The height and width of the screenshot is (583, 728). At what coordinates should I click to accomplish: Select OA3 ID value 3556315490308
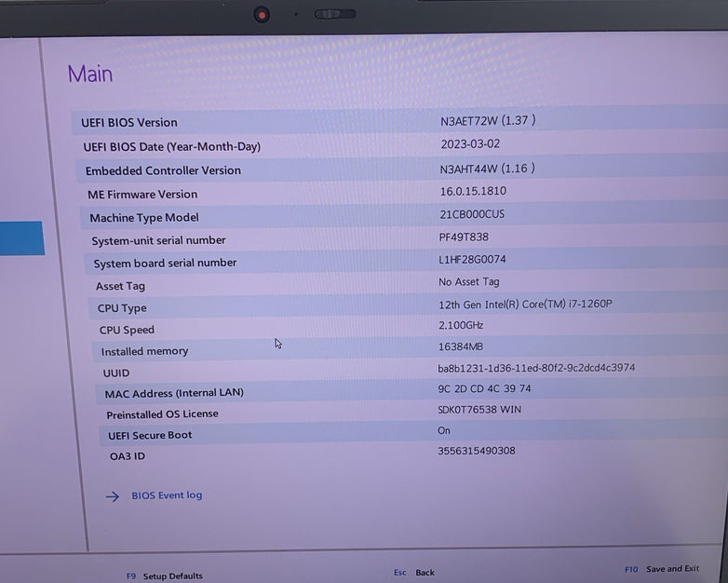(x=477, y=451)
